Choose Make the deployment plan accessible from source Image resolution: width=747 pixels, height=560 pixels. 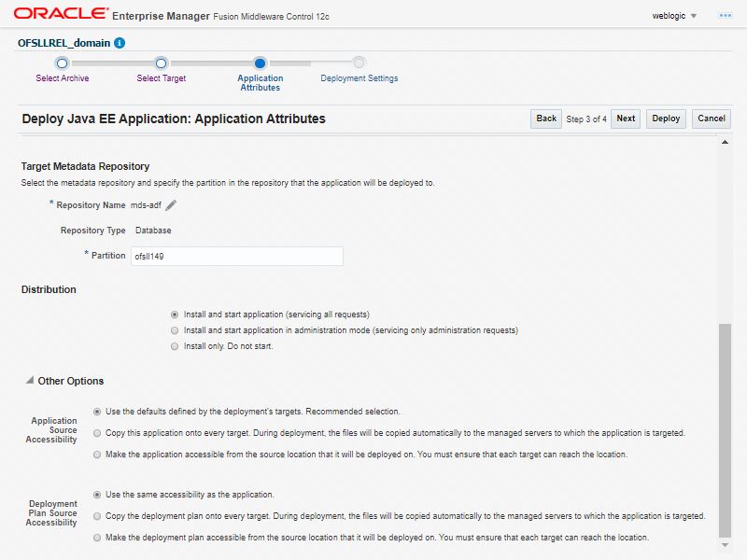tap(97, 538)
